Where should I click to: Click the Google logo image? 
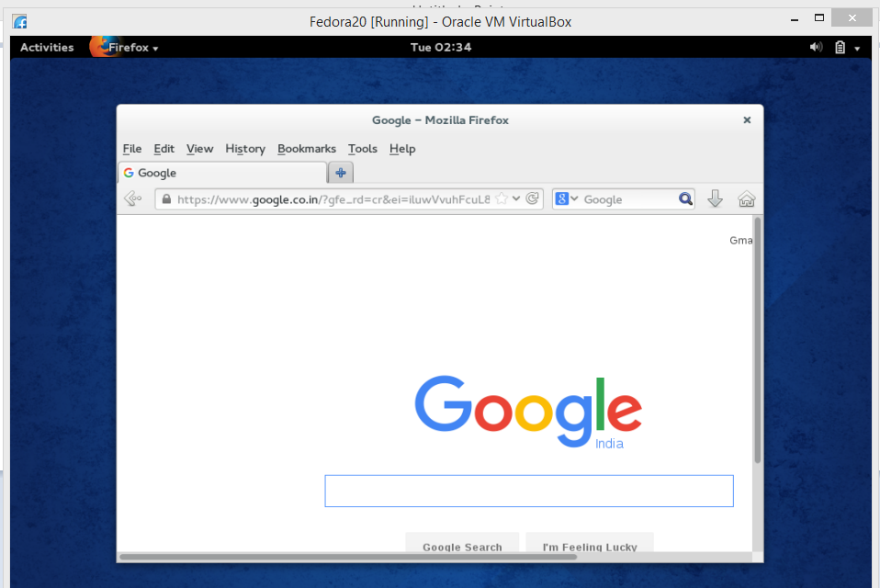click(528, 413)
